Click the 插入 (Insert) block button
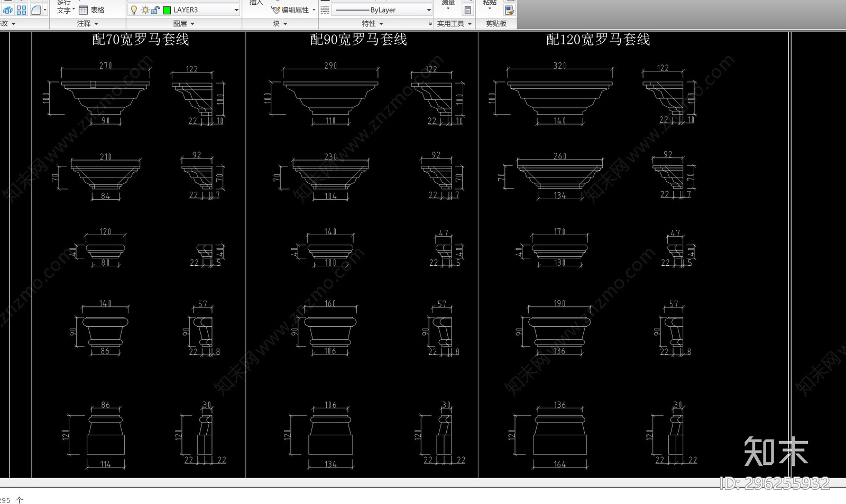Screen dimensions: 846x504 (256, 3)
